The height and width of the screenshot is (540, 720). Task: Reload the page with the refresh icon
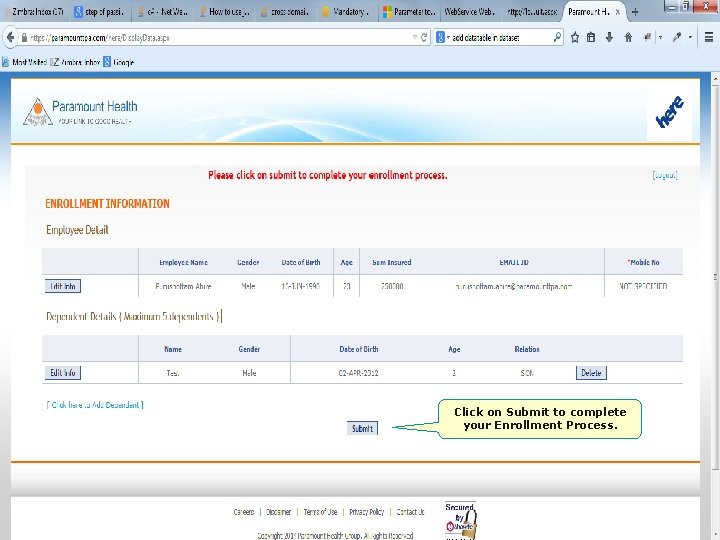click(424, 37)
